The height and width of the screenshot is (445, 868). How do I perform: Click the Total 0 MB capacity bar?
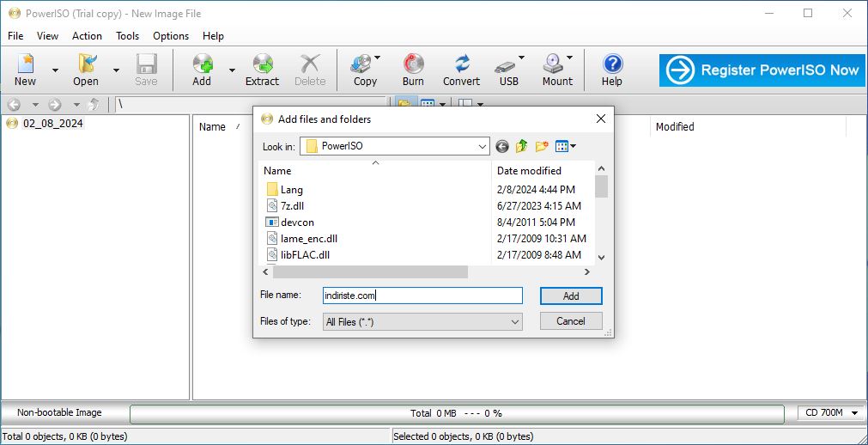click(457, 413)
